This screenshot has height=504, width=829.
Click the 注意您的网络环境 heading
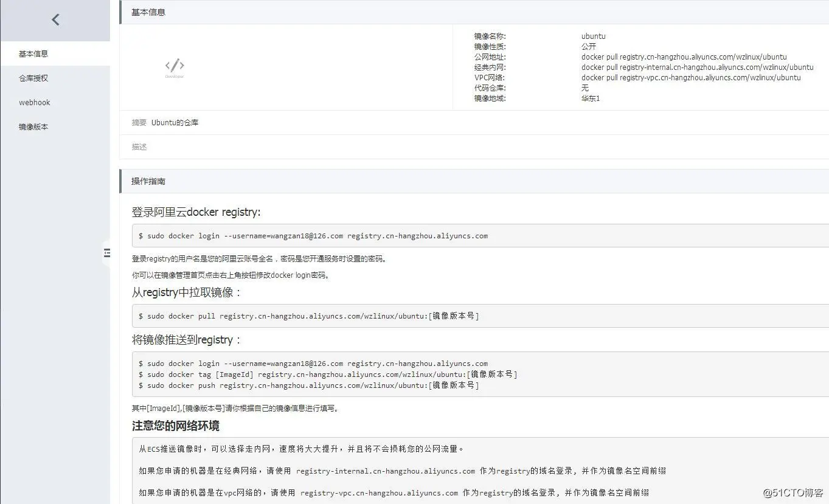[176, 426]
